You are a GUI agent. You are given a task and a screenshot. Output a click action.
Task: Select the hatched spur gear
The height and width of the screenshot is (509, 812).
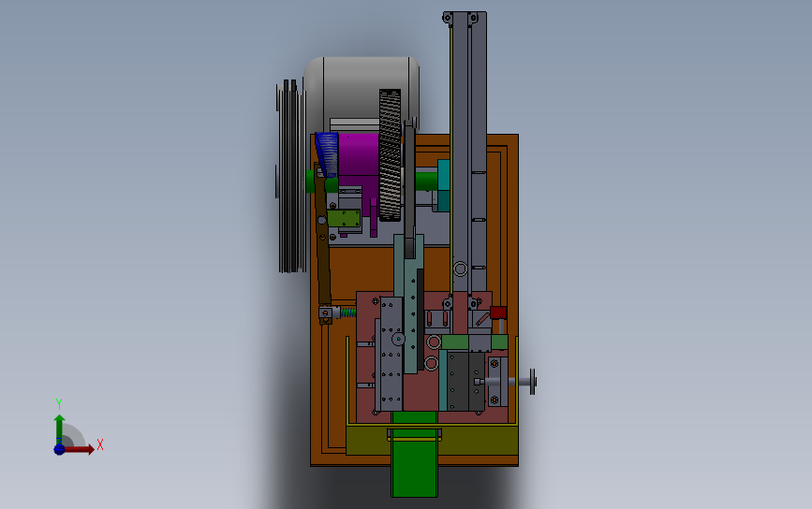point(390,155)
